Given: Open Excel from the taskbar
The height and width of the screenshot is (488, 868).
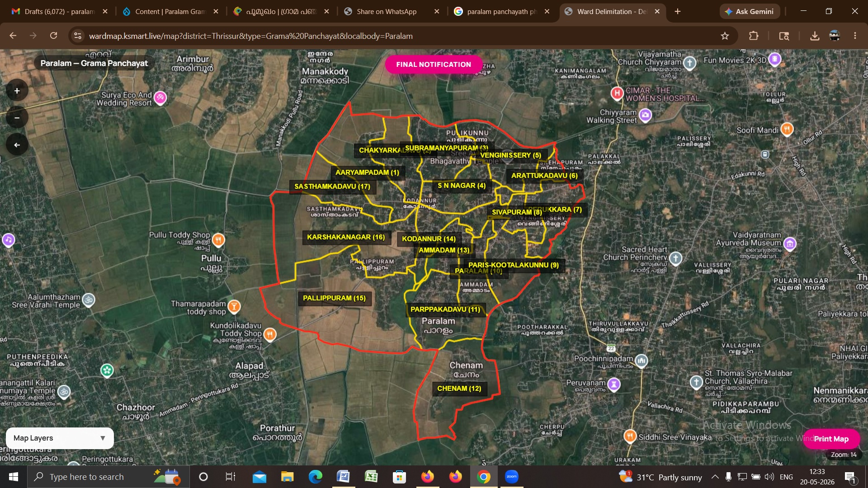Looking at the screenshot, I should coord(371,477).
